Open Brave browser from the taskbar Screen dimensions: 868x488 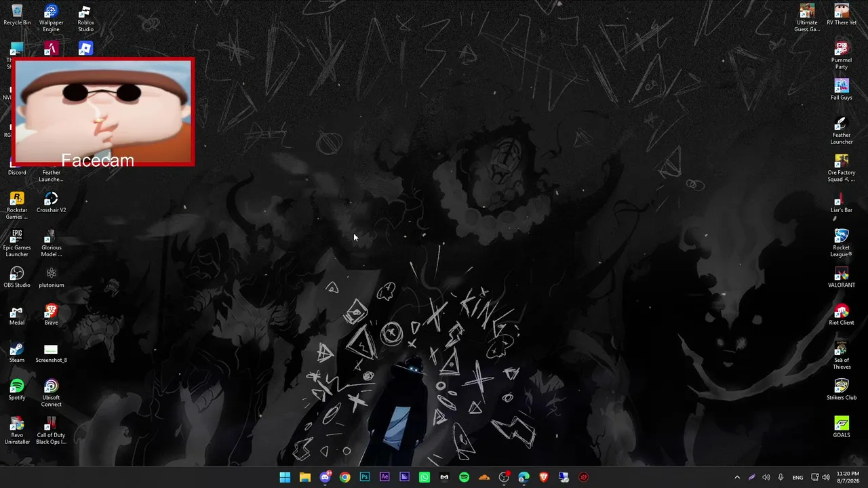pos(544,477)
